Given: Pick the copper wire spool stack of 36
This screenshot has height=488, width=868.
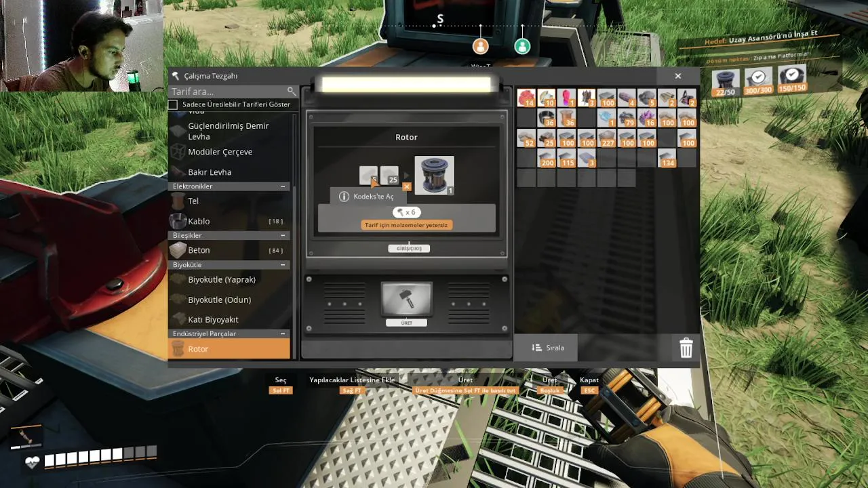Looking at the screenshot, I should pos(567,119).
